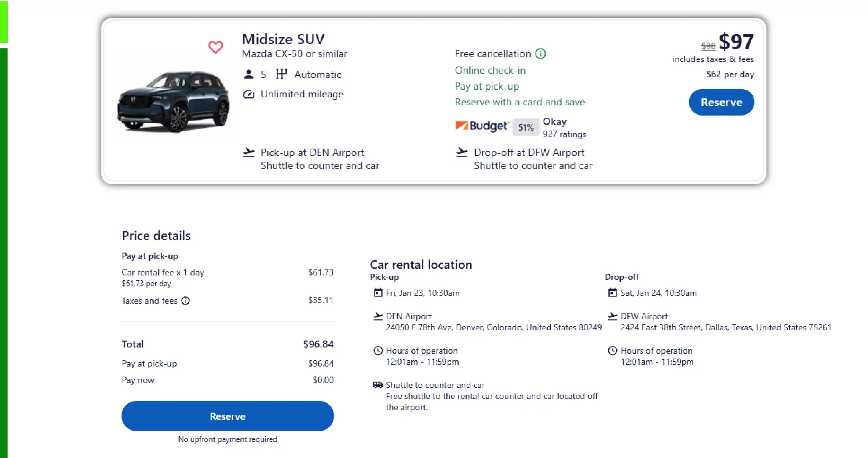Click the airplane icon by Drop-off at DFW Airport
This screenshot has width=868, height=458.
462,152
